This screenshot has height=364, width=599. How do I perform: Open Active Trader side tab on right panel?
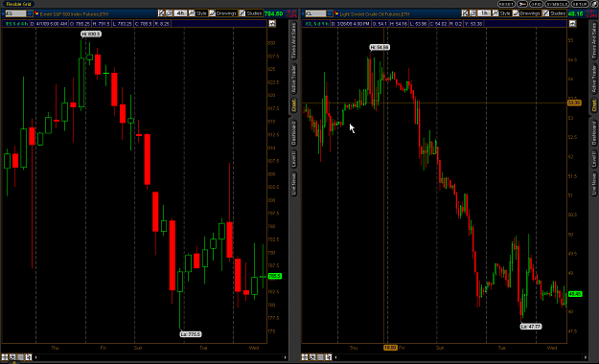tap(594, 80)
